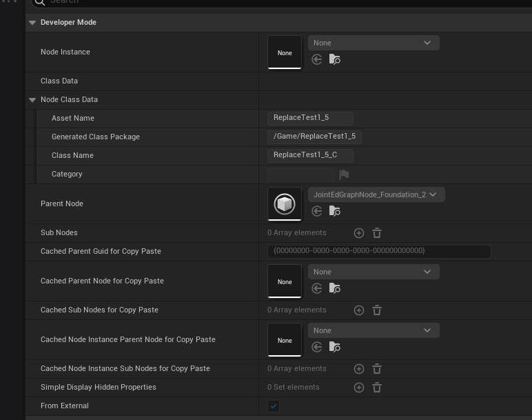Viewport: 532px width, 420px height.
Task: Open Parent Node JointEdGraphNode_Foundation_2 dropdown
Action: [376, 194]
